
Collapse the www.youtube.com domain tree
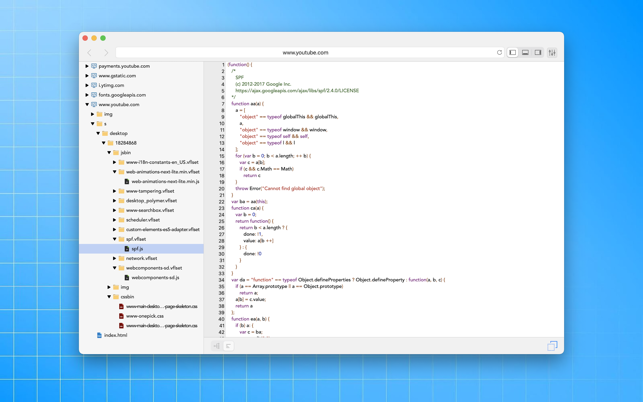pyautogui.click(x=87, y=105)
